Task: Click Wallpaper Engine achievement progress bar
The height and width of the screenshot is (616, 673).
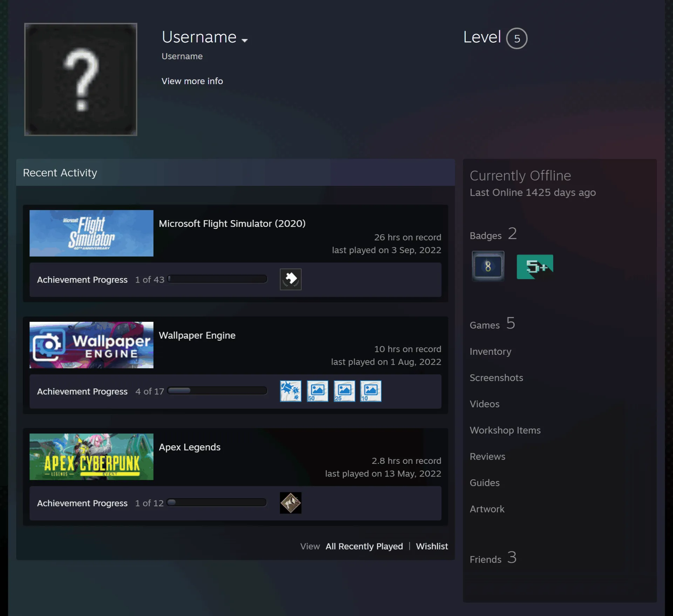Action: (x=217, y=391)
